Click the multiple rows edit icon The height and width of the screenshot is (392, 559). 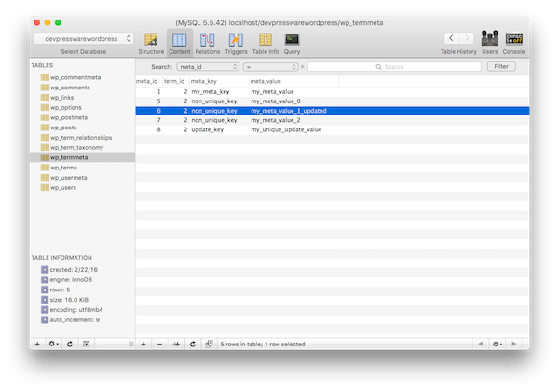tap(209, 344)
